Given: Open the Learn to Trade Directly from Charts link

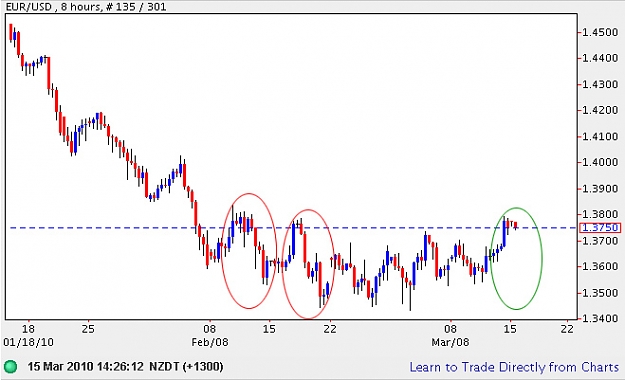Looking at the screenshot, I should (x=514, y=367).
